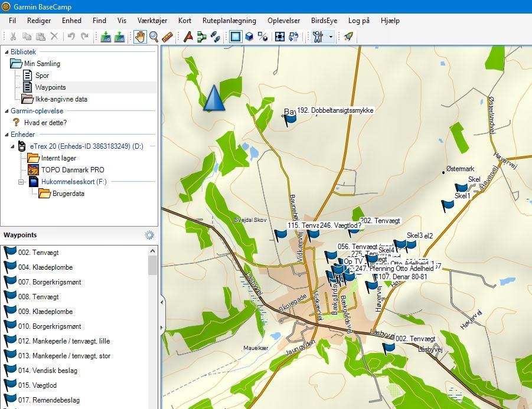This screenshot has width=532, height=409.
Task: Open the Ruteplanlægning menu
Action: [229, 21]
